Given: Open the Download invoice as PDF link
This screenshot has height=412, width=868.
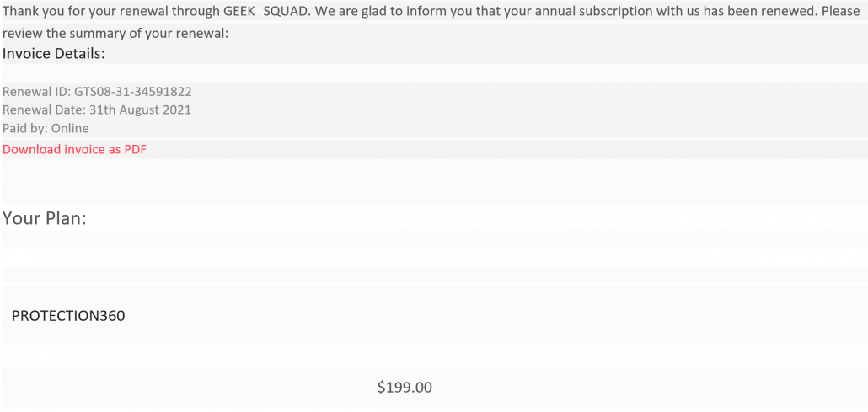Looking at the screenshot, I should click(75, 149).
